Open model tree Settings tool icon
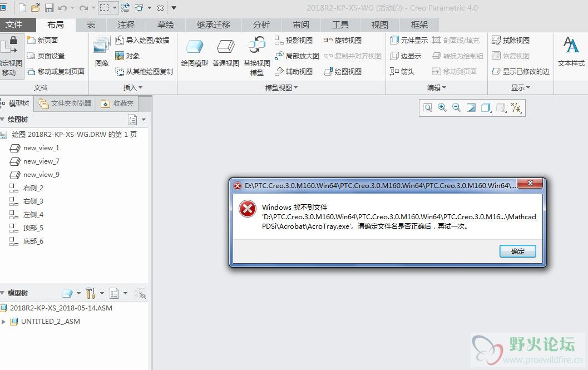Viewport: 588px width, 370px height. [90, 293]
